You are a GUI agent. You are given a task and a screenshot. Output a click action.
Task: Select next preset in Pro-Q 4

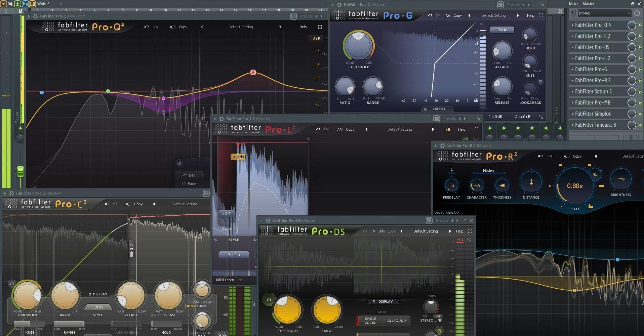point(280,27)
